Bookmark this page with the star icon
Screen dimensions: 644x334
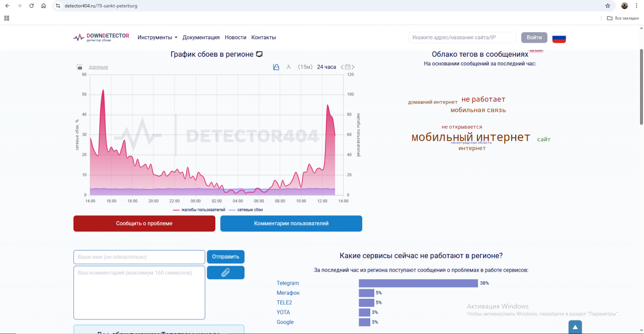(608, 6)
